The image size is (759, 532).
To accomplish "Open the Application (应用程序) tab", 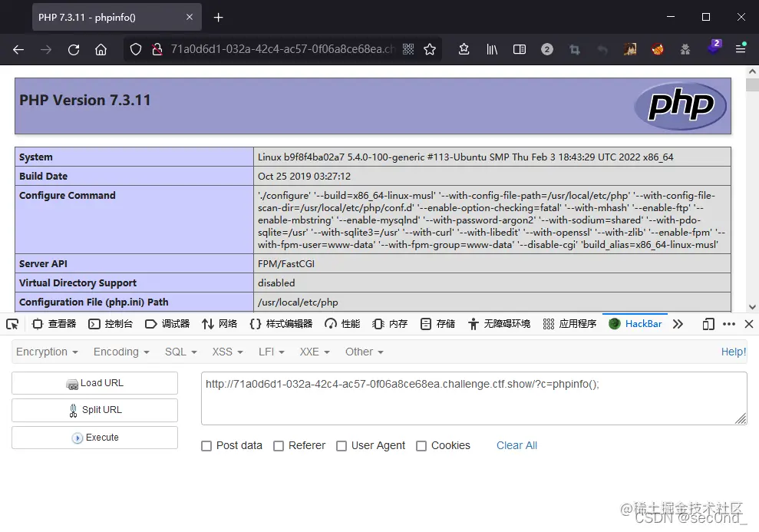I will pos(569,324).
